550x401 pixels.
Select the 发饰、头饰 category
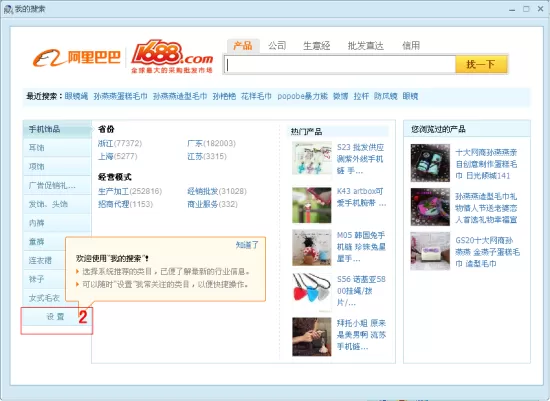coord(57,204)
